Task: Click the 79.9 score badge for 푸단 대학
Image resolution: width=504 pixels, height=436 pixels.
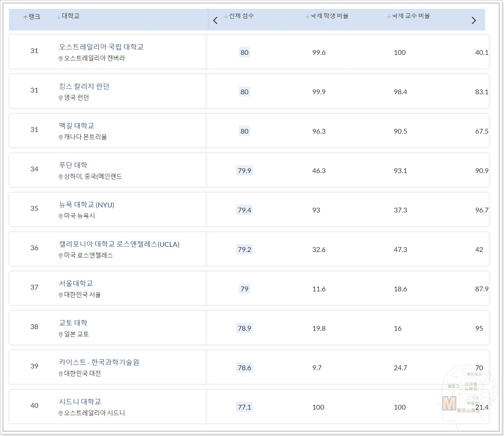Action: [244, 171]
